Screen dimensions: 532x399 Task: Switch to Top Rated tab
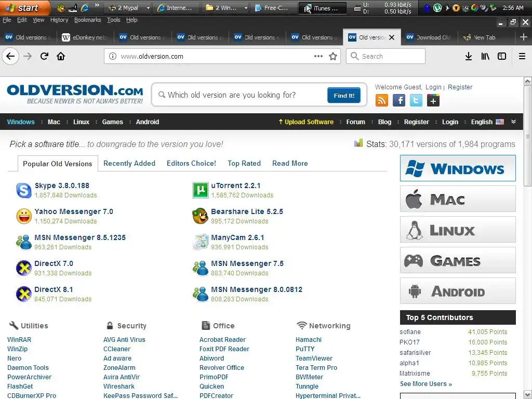point(244,163)
